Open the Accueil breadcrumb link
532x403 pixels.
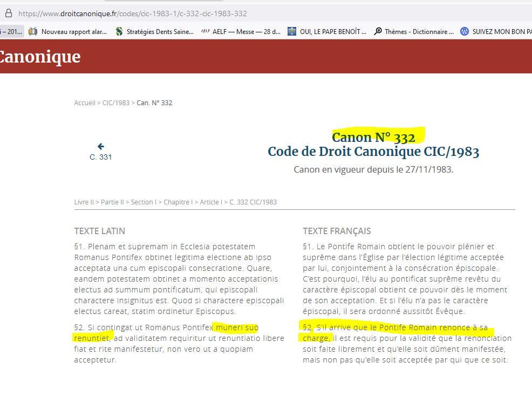(x=84, y=103)
